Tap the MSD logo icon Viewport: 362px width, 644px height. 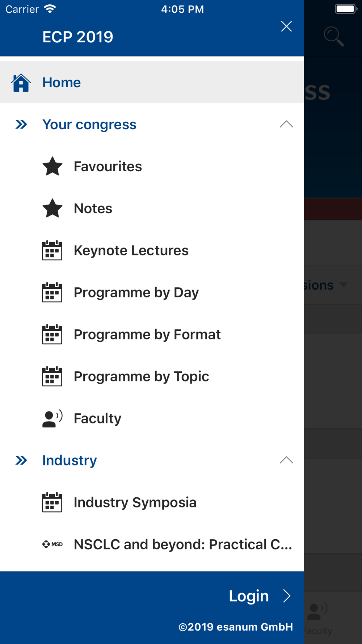pyautogui.click(x=52, y=544)
